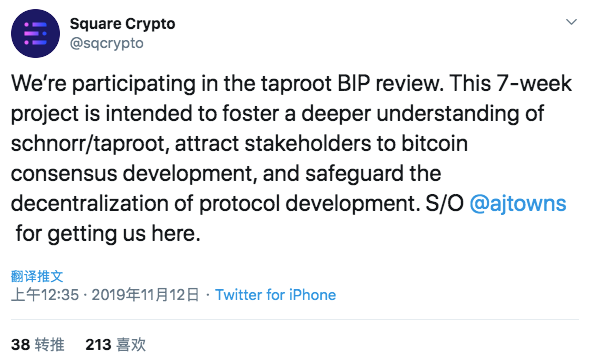The height and width of the screenshot is (363, 589).
Task: Click the 转推 label text
Action: pos(50,345)
